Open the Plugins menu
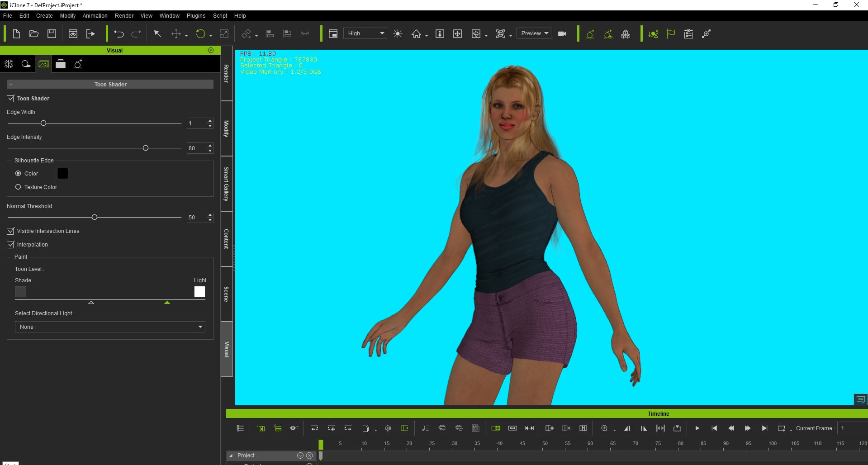This screenshot has width=868, height=465. coord(196,16)
